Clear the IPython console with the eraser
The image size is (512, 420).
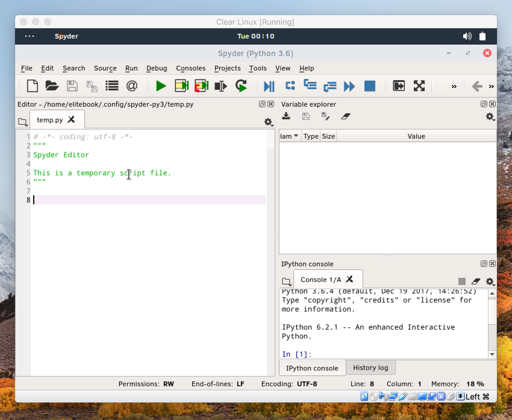tap(476, 281)
